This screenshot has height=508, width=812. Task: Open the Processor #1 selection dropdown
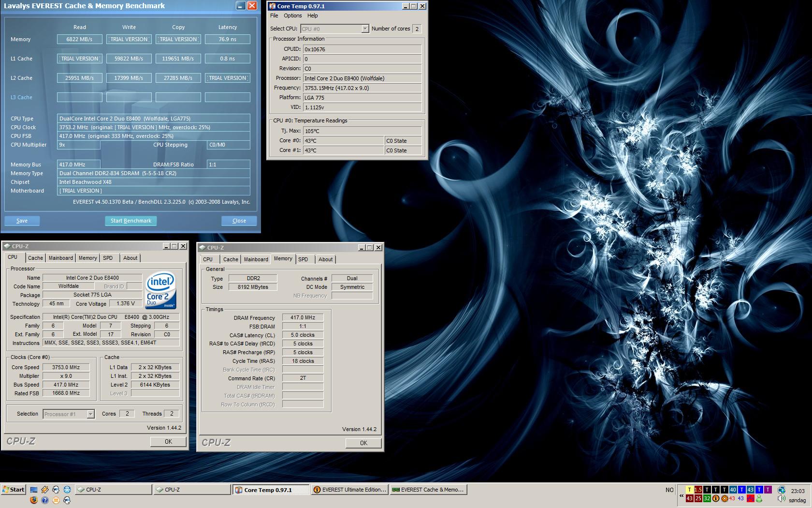[x=90, y=414]
